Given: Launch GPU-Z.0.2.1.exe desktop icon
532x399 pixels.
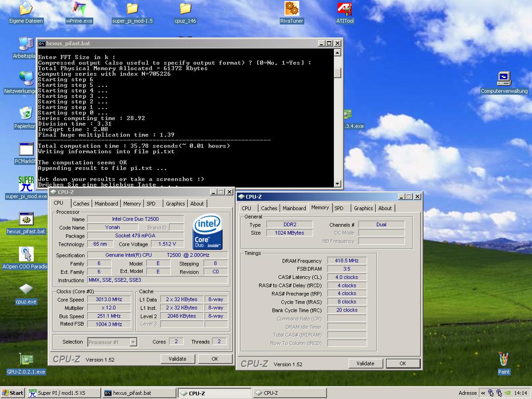Looking at the screenshot, I should tap(26, 359).
